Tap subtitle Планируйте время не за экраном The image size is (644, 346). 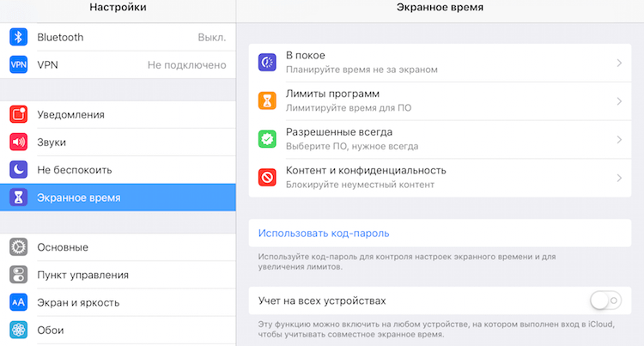(361, 70)
